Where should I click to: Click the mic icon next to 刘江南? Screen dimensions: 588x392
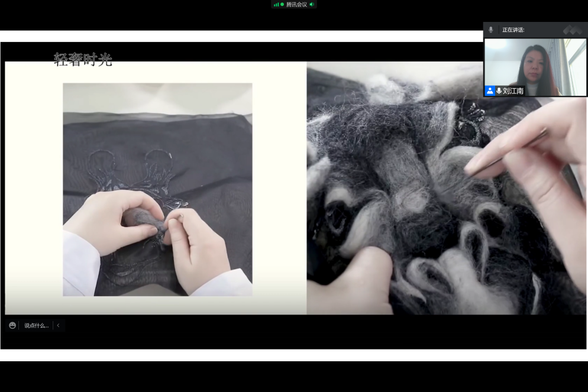pos(499,91)
